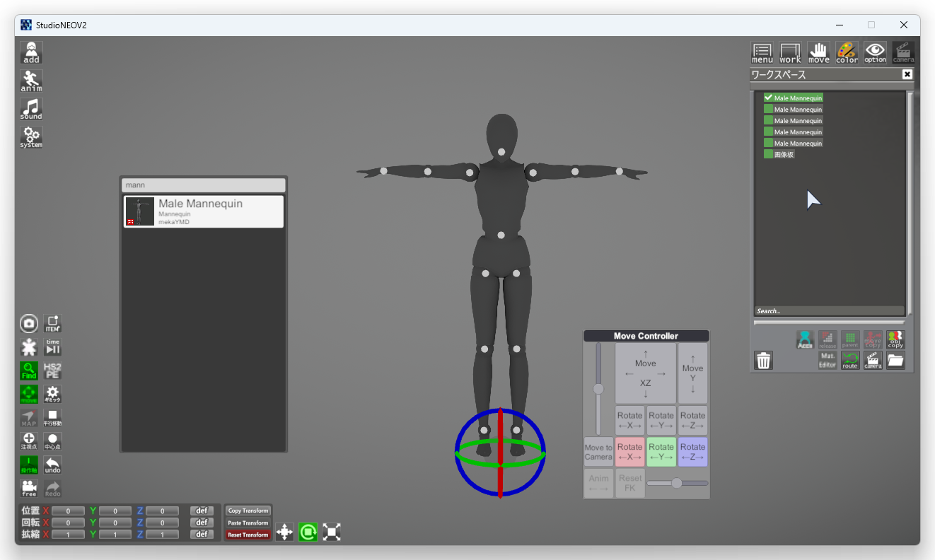Click the vertical Move Controller slider handle

coord(598,389)
